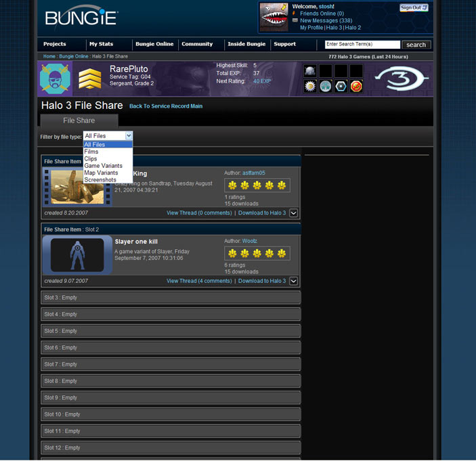This screenshot has height=461, width=476.
Task: Click Download to Halo 3 for Slayer one kill
Action: 262,281
